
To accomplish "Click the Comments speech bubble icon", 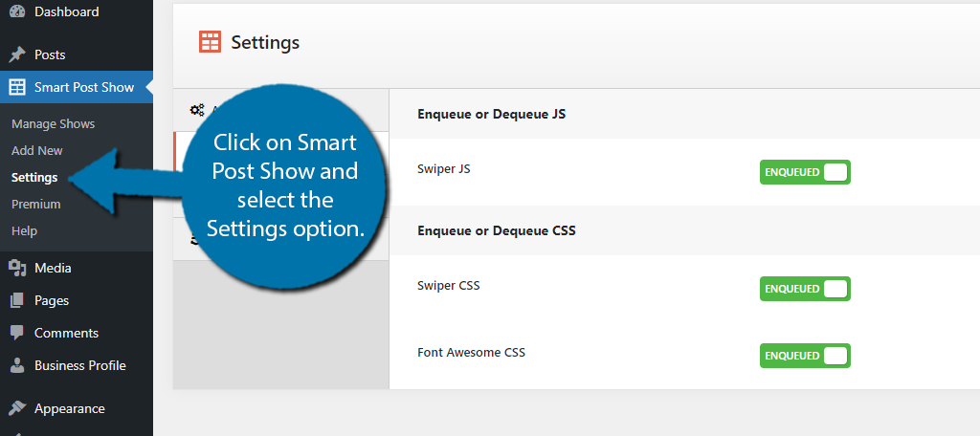I will click(17, 333).
